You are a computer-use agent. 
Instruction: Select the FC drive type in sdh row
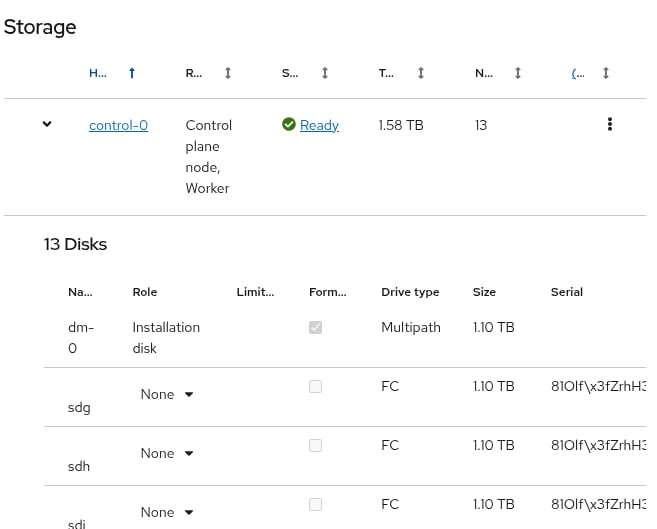pyautogui.click(x=390, y=446)
